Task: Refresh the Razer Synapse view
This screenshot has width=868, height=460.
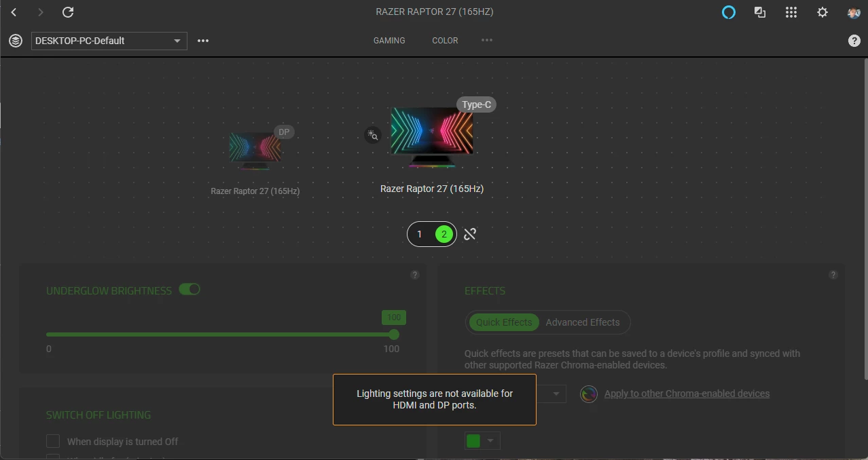Action: click(x=68, y=12)
